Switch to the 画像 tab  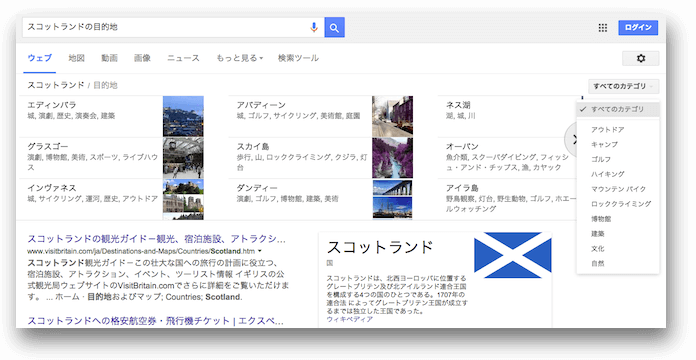[142, 58]
